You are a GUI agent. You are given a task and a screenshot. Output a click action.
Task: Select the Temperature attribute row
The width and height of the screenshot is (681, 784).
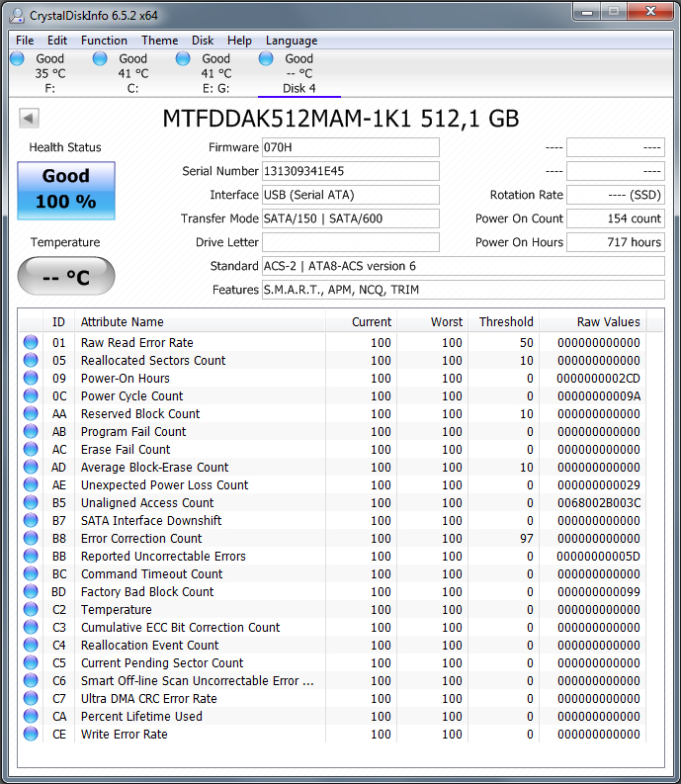[332, 609]
